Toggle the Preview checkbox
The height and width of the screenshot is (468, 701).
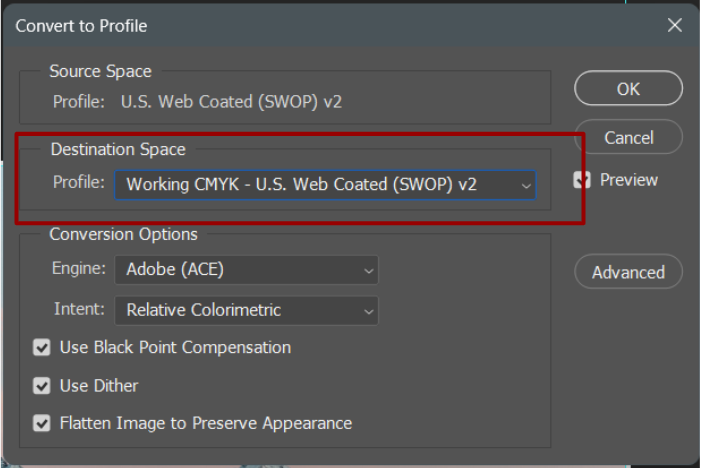point(583,180)
